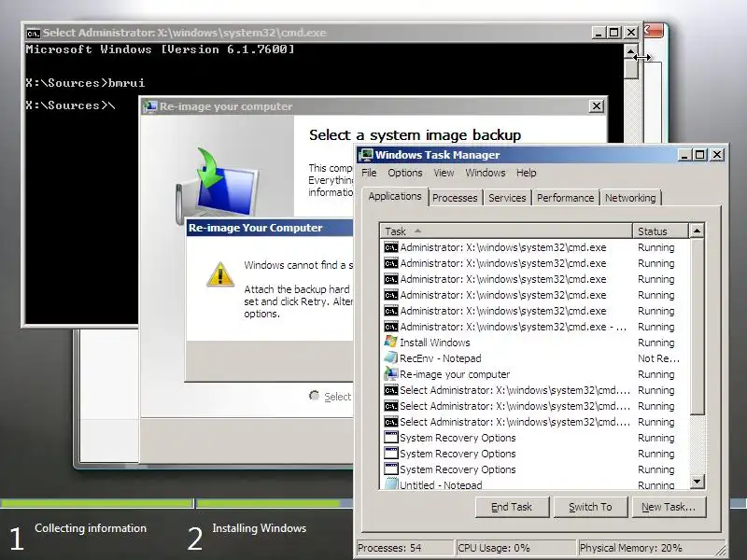Minimize the Windows Task Manager window

point(684,155)
